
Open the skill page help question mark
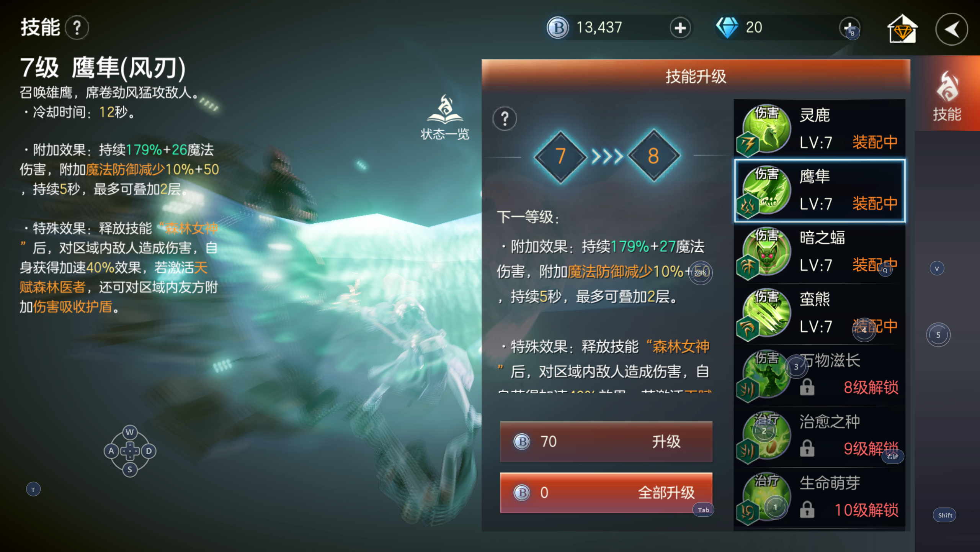coord(77,28)
